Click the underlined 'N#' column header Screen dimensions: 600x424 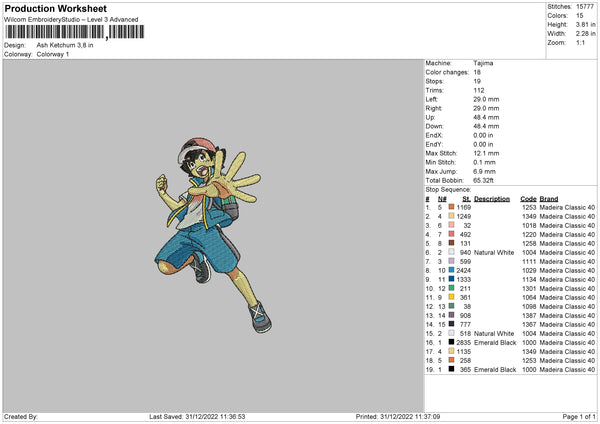tap(442, 199)
